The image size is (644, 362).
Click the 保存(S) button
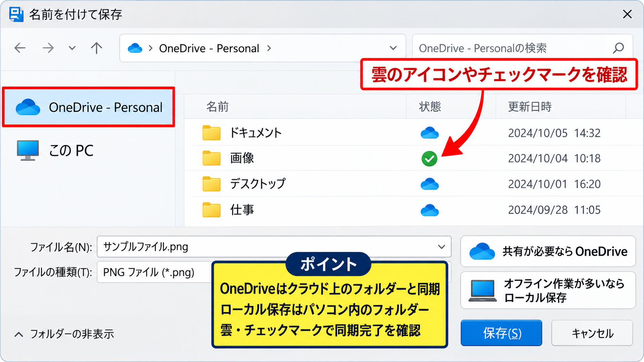[501, 333]
